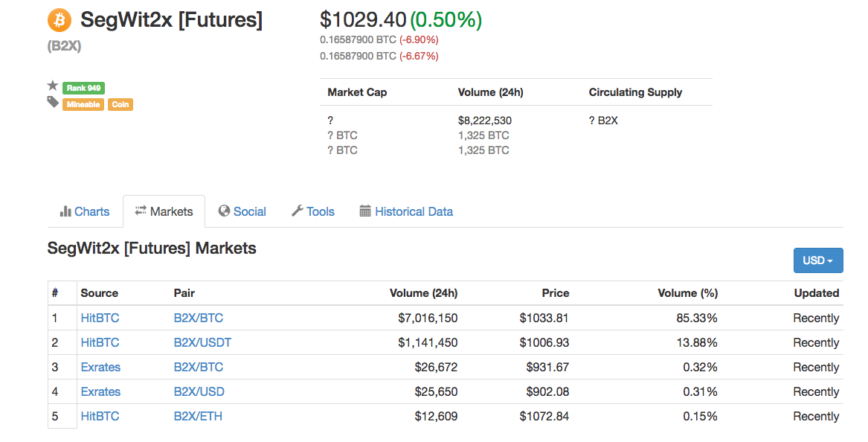Click the red (-6.90%) change

pos(419,40)
